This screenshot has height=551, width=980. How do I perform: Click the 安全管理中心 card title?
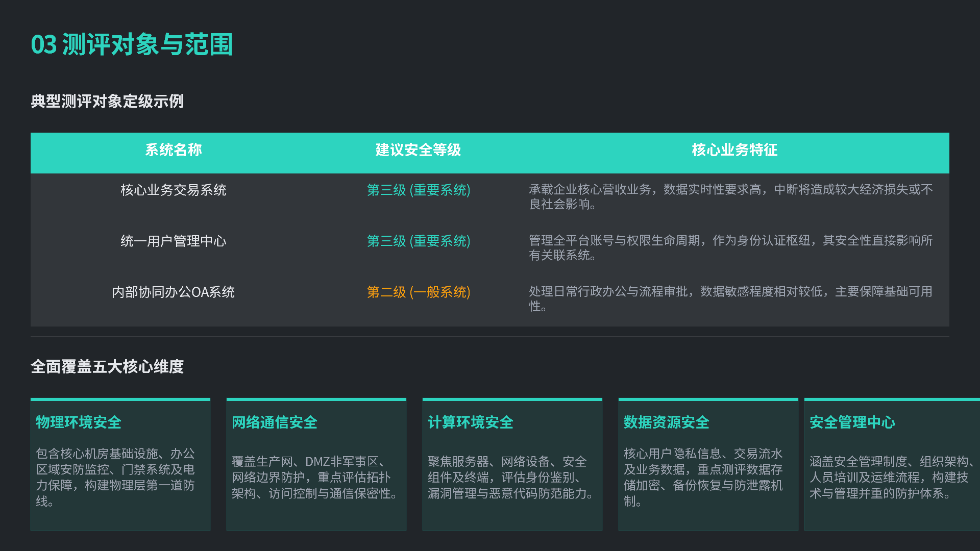click(852, 422)
